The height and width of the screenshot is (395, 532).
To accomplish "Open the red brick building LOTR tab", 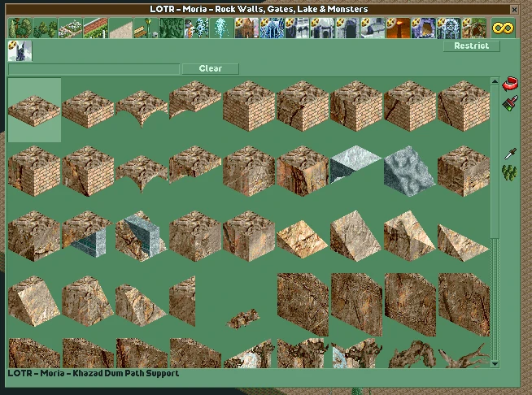I will pos(246,28).
